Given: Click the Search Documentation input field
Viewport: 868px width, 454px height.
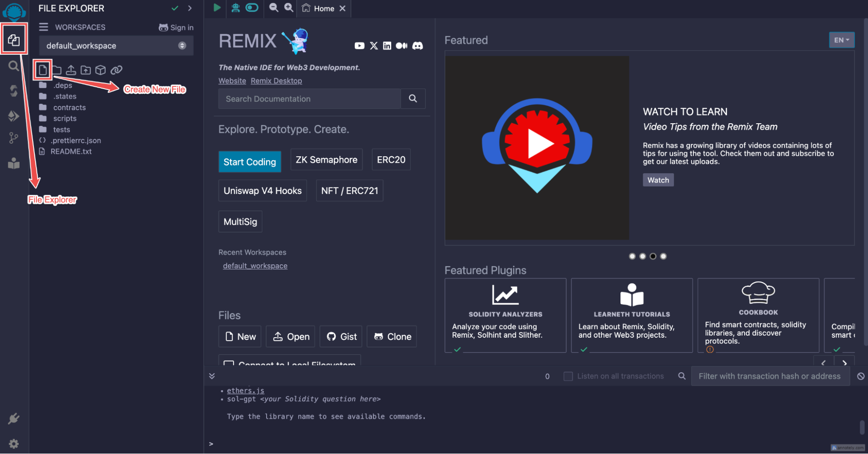Looking at the screenshot, I should point(309,99).
